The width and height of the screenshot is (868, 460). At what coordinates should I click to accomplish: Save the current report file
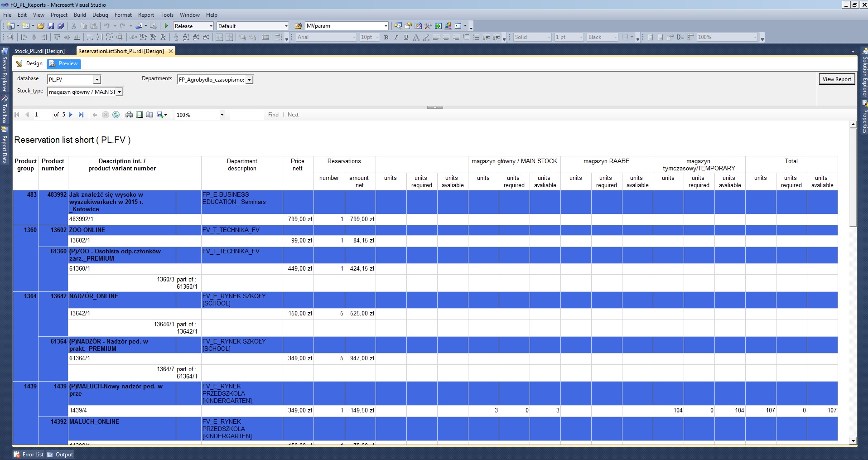[51, 26]
